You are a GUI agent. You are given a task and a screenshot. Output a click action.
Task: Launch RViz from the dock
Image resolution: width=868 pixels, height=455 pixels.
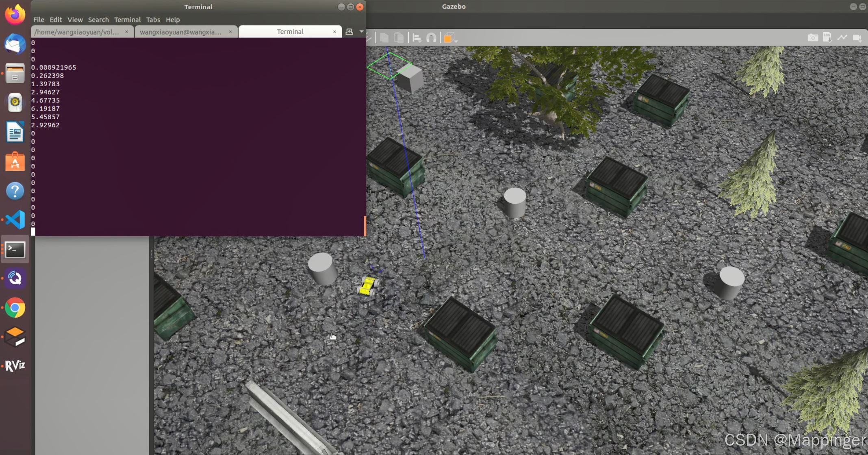(15, 366)
